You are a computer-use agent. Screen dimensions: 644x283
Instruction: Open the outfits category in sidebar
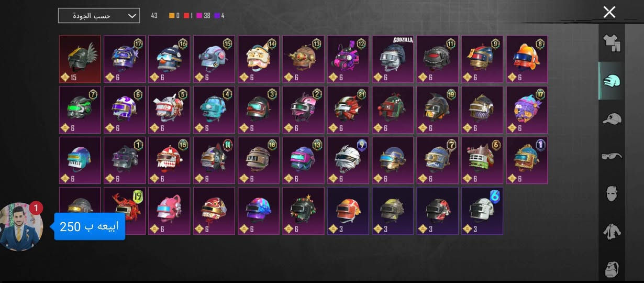coord(612,43)
